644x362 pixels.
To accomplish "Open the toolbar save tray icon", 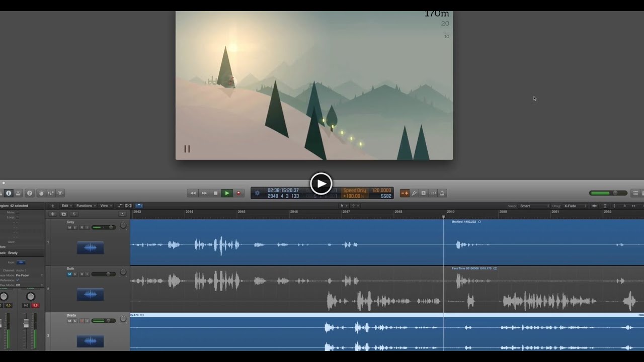I will (18, 193).
